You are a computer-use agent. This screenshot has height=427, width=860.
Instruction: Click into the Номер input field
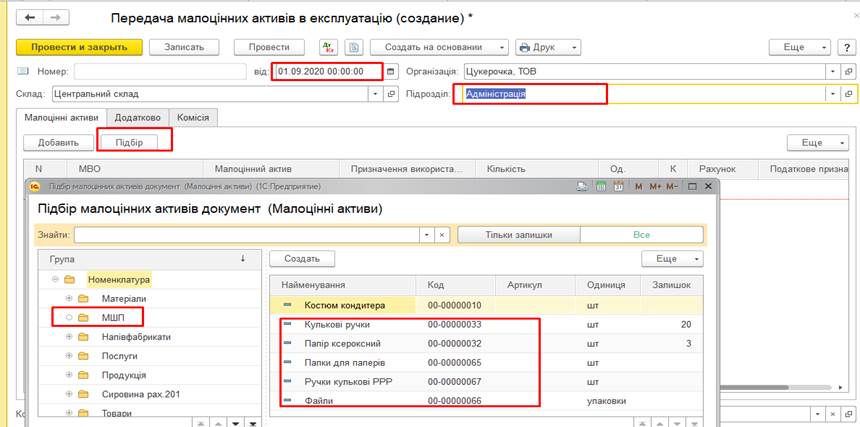[x=159, y=71]
